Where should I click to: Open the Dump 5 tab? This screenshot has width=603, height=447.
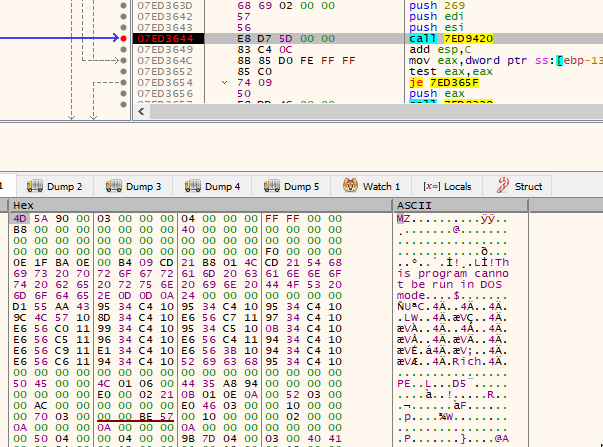291,187
